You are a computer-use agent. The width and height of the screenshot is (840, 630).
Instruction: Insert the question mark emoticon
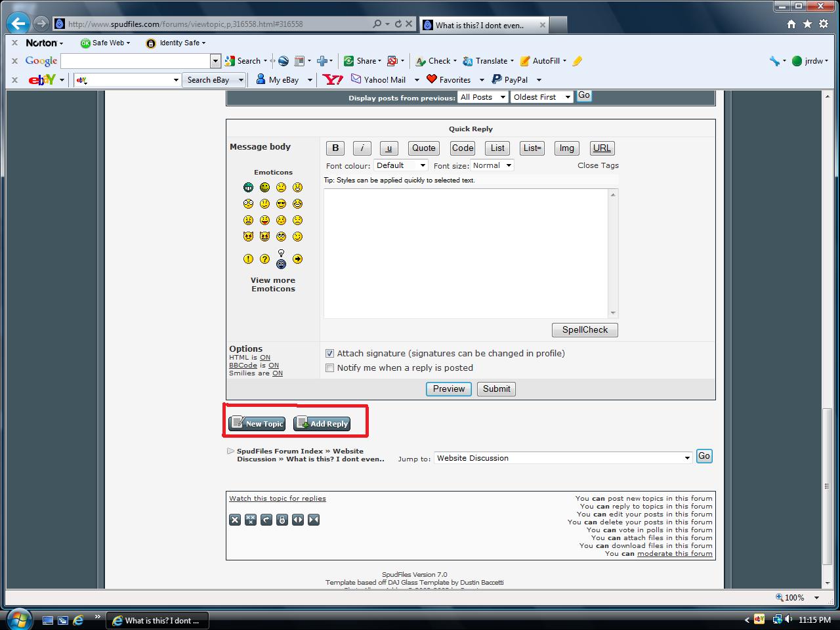pos(264,259)
